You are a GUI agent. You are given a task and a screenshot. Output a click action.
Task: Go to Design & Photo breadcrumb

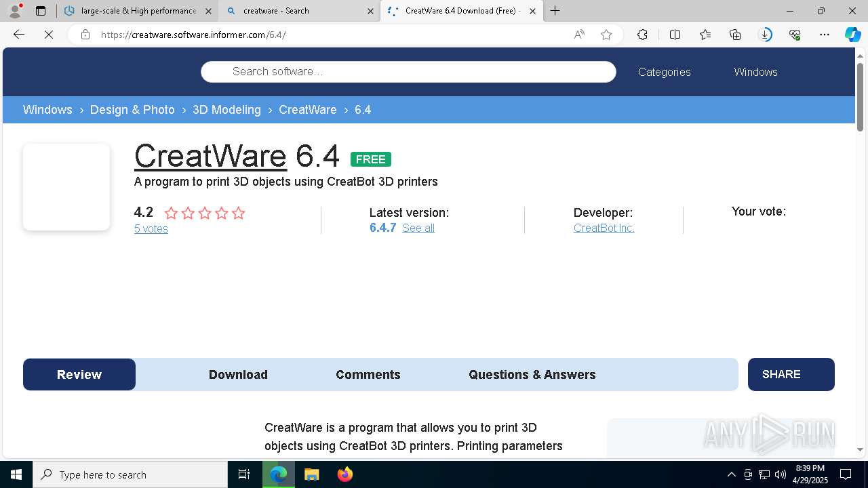[x=132, y=110]
